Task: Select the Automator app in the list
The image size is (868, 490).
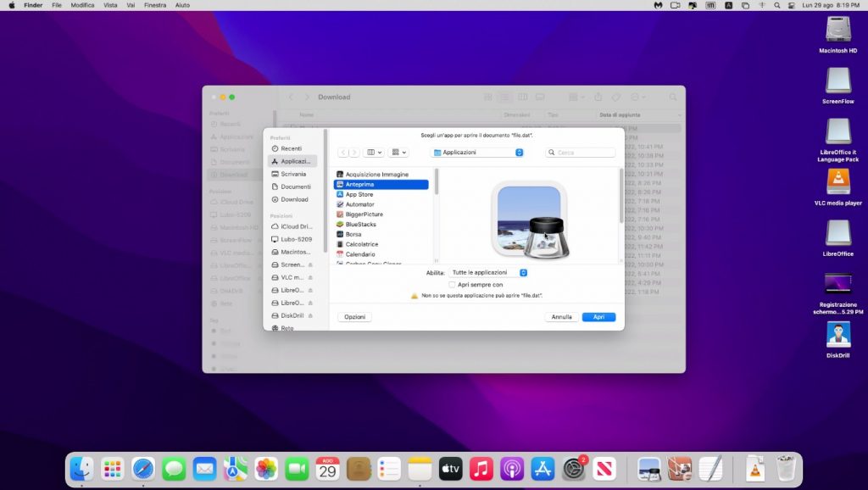Action: tap(359, 204)
